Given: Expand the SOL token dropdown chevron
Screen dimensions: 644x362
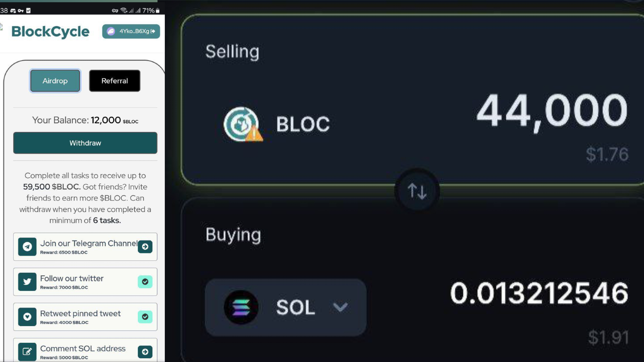Looking at the screenshot, I should [x=340, y=307].
